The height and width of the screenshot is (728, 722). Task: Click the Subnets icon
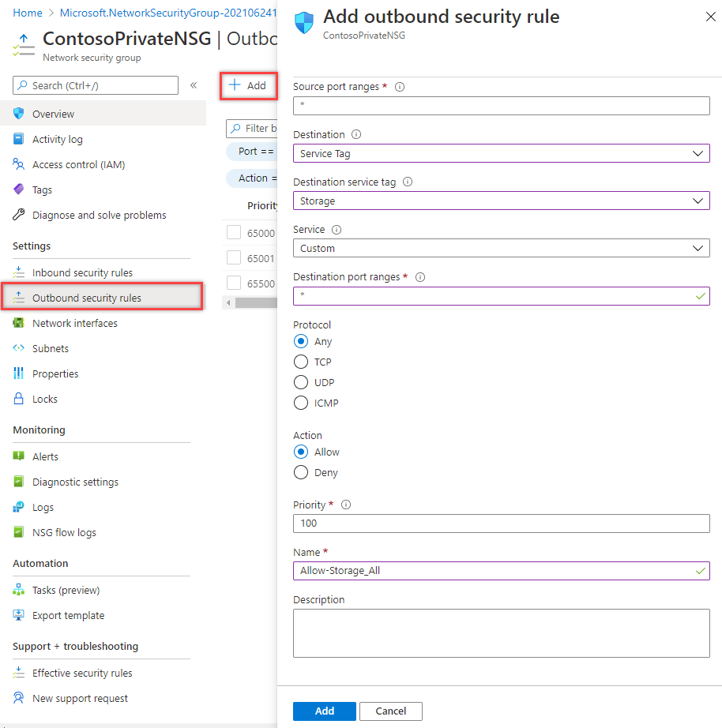click(x=19, y=347)
